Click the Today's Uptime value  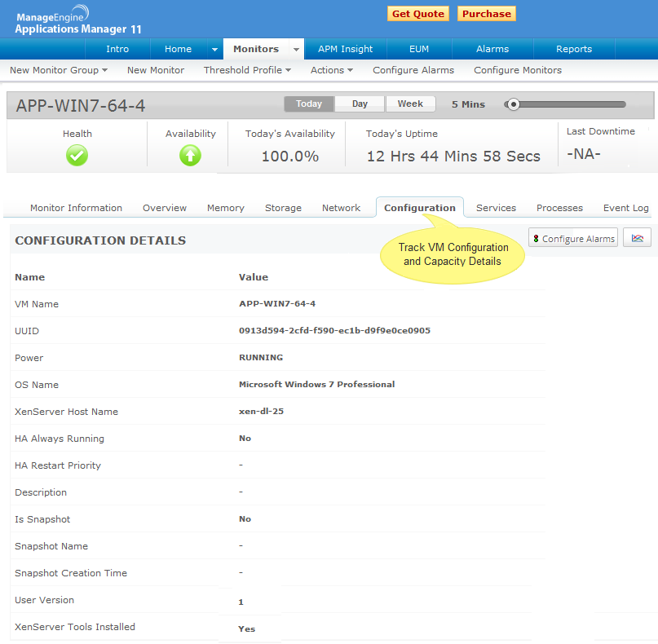point(453,156)
